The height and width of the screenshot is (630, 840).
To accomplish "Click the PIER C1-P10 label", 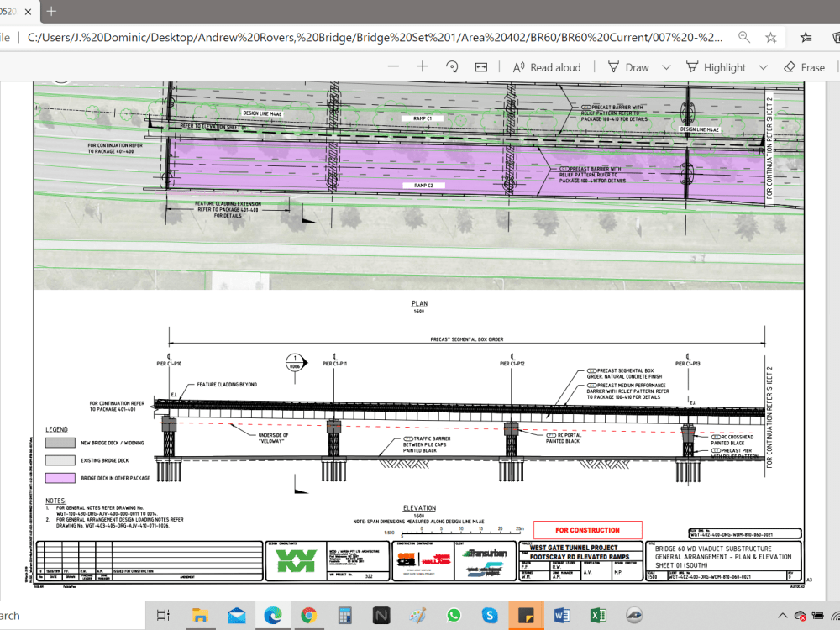I will pyautogui.click(x=170, y=363).
